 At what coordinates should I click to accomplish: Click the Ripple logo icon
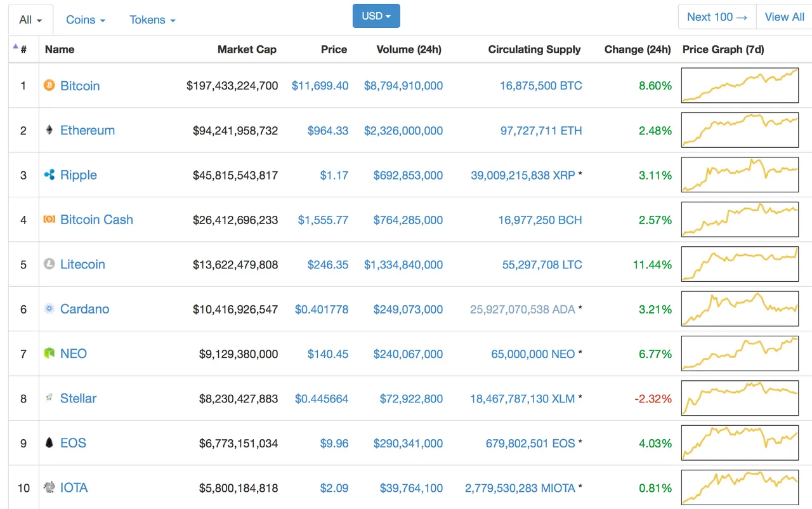49,175
